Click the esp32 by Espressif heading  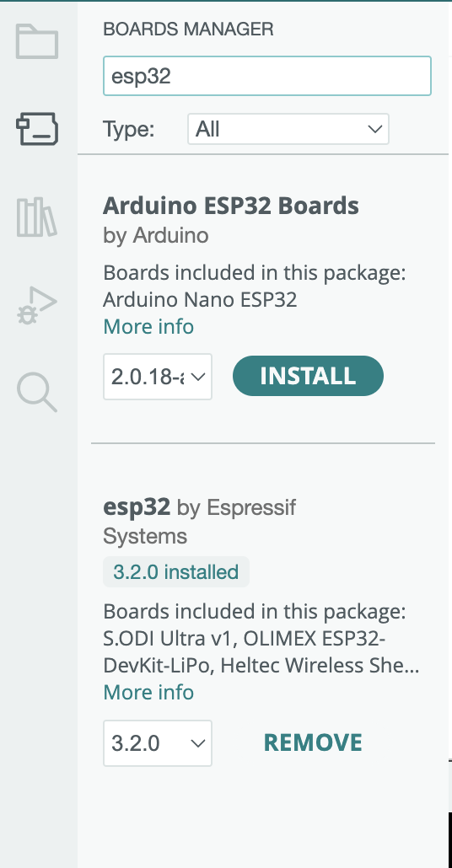[199, 522]
